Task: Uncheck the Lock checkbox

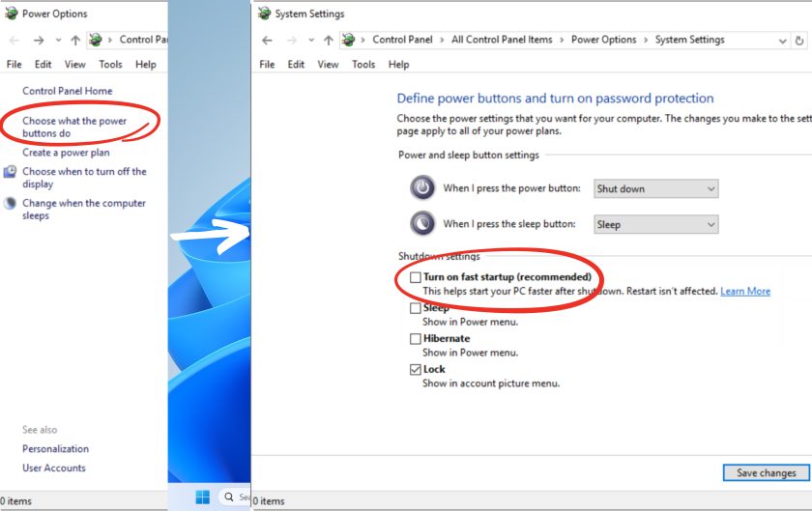Action: [x=416, y=370]
